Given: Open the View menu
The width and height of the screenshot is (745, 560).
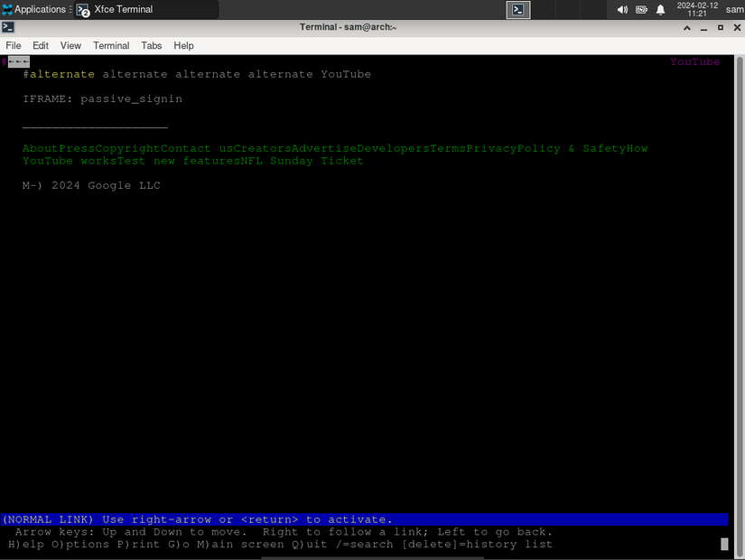Looking at the screenshot, I should (x=70, y=45).
